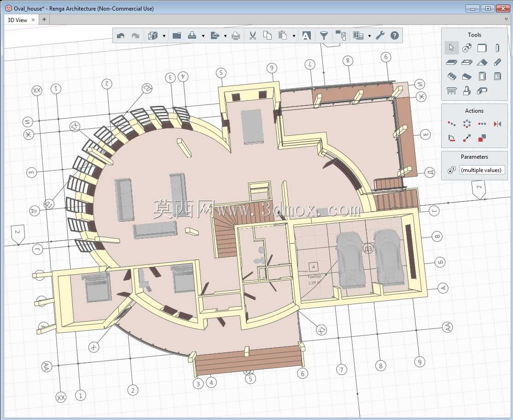The width and height of the screenshot is (513, 420).
Task: Click the 'Actions' panel header
Action: click(474, 111)
